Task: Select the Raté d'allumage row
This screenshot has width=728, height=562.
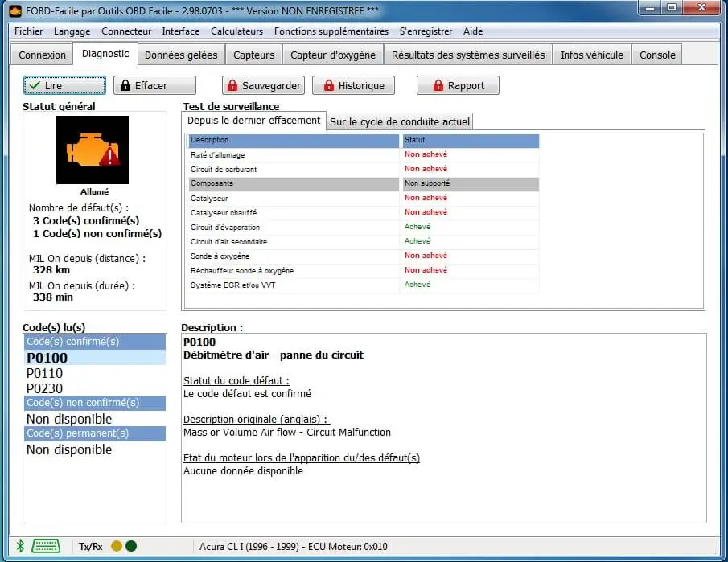Action: [x=364, y=155]
